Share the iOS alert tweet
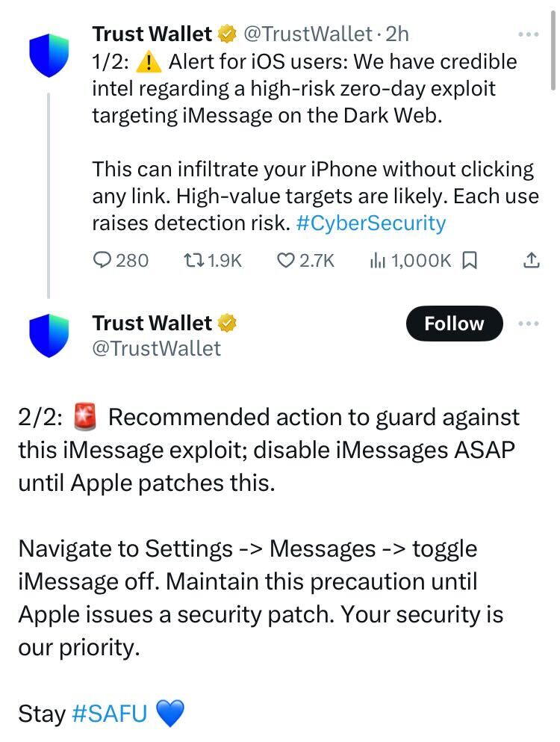This screenshot has height=742, width=560. click(530, 259)
